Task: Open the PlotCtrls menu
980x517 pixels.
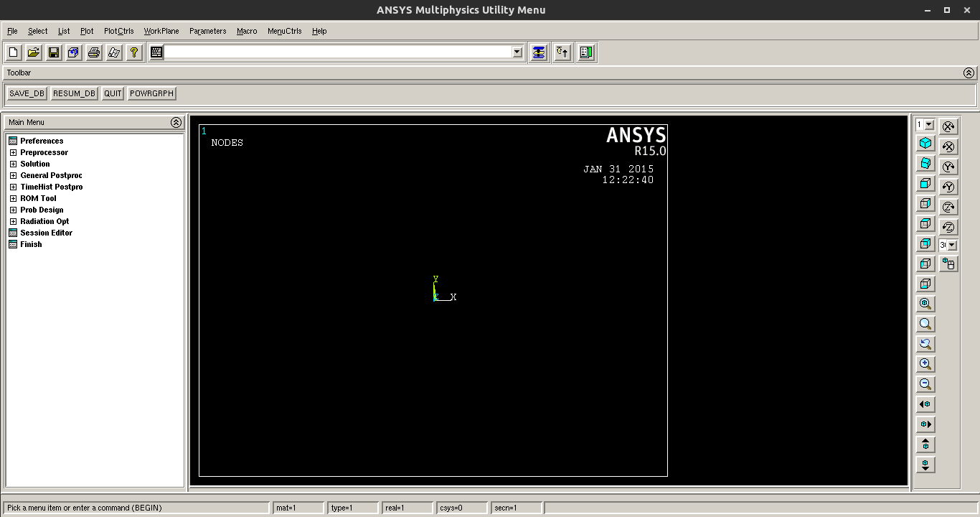Action: coord(119,31)
